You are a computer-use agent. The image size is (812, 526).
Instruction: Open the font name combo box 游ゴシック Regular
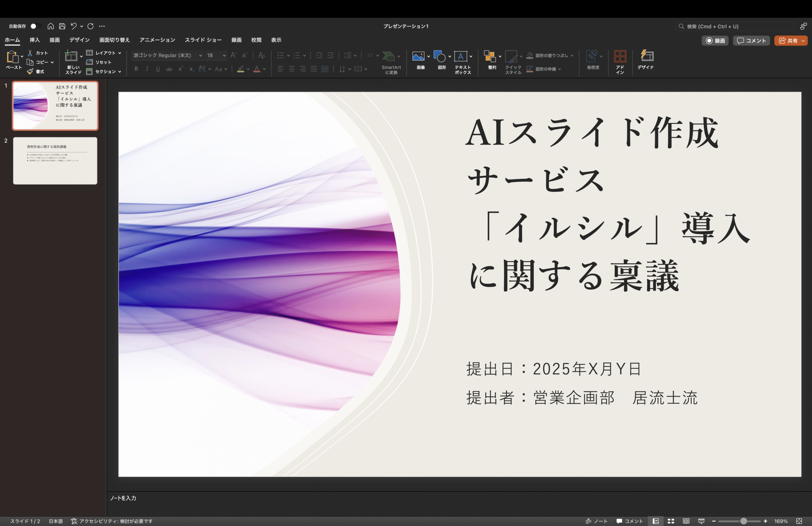click(x=167, y=55)
